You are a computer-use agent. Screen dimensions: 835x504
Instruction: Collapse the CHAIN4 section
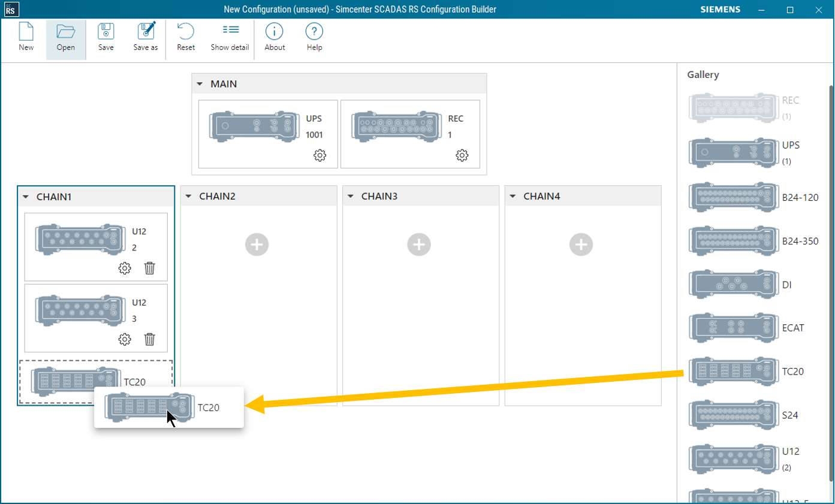(x=513, y=197)
